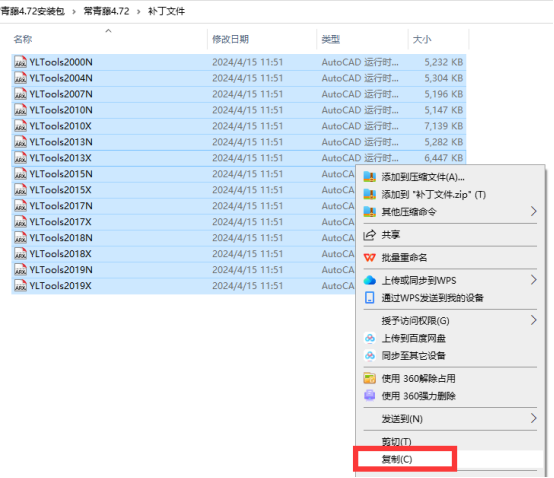
Task: Expand the 其他压缩命令 submenu arrow
Action: coord(534,212)
